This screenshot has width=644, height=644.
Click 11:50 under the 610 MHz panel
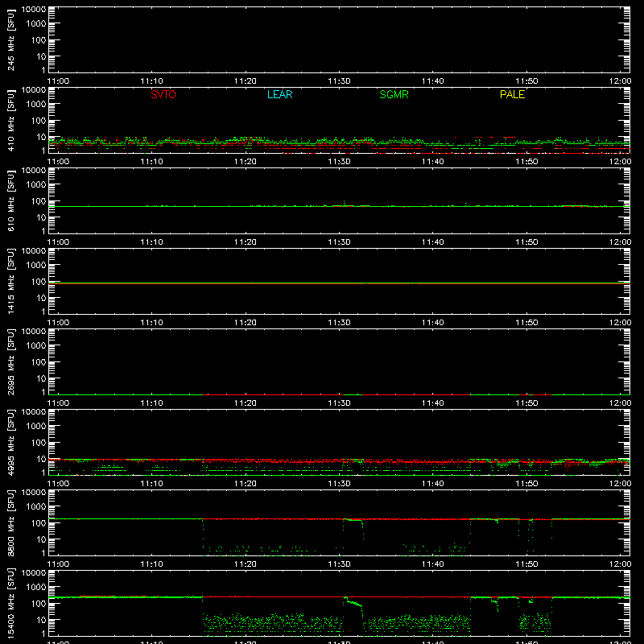[526, 242]
